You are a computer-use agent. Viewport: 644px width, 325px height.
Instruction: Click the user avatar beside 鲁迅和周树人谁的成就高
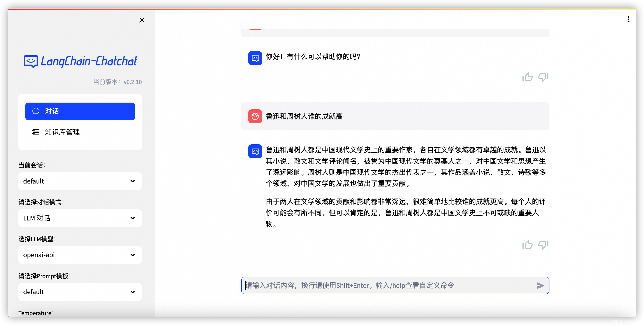tap(255, 116)
